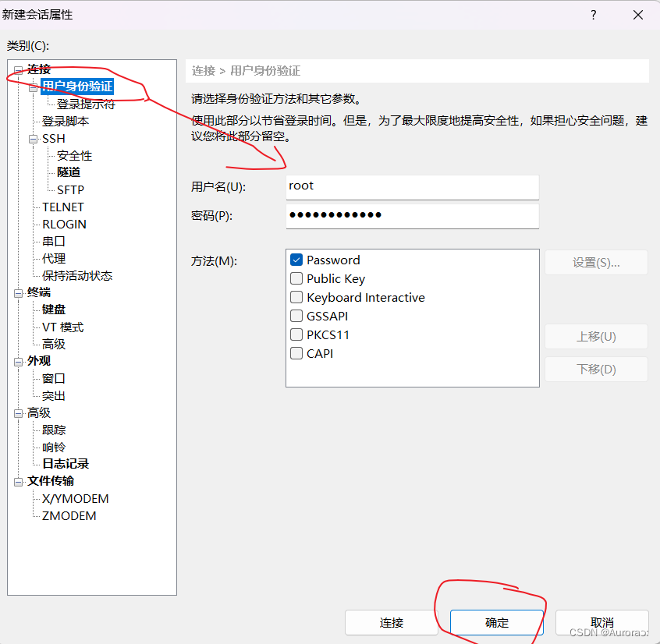Open the help question mark icon
Image resolution: width=660 pixels, height=644 pixels.
click(593, 15)
